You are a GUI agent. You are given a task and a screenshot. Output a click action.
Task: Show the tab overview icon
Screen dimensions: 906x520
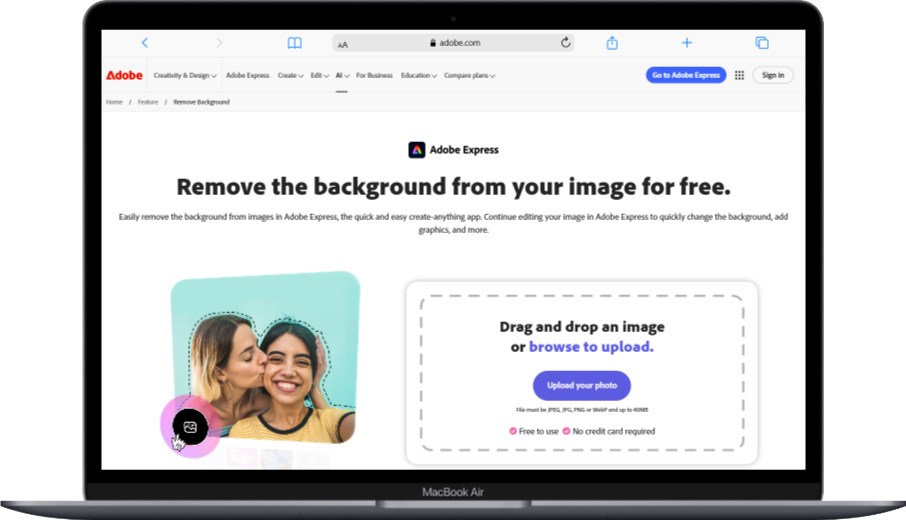762,43
